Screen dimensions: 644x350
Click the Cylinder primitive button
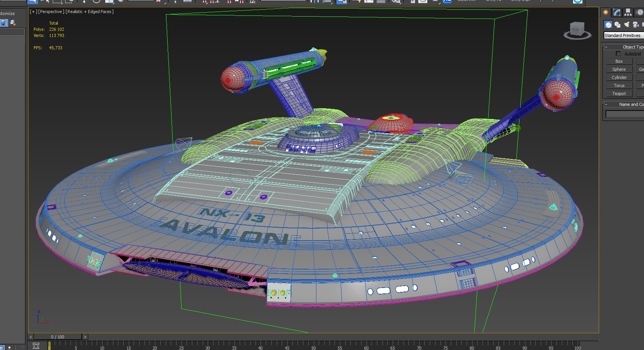click(619, 77)
